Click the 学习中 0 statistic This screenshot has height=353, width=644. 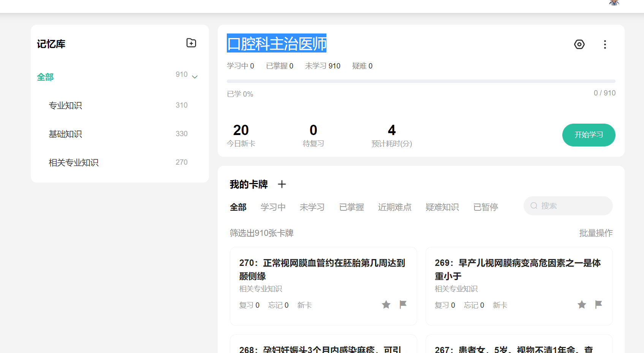241,66
